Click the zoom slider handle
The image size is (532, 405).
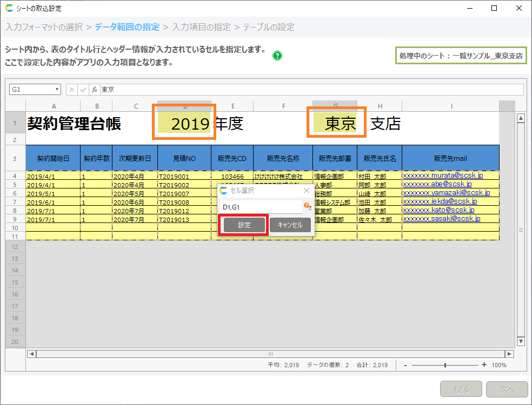(445, 365)
